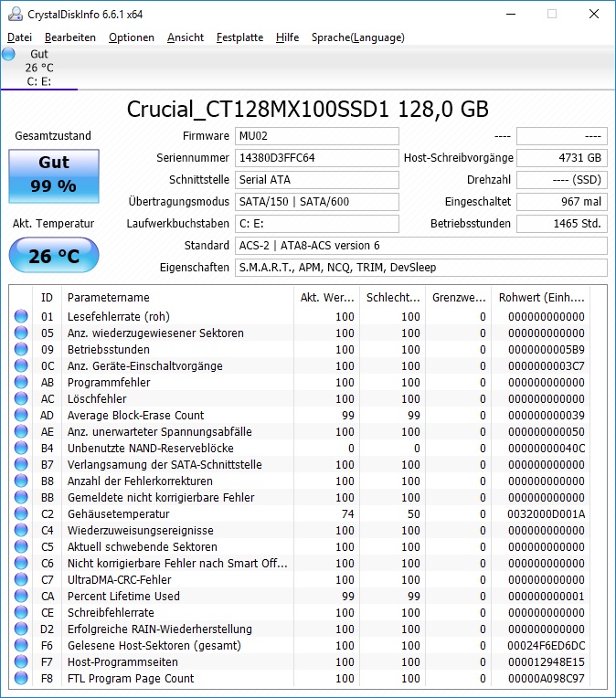Click status orb for Gemeldete nicht korrigierbare Fehler
This screenshot has height=698, width=616.
[21, 497]
